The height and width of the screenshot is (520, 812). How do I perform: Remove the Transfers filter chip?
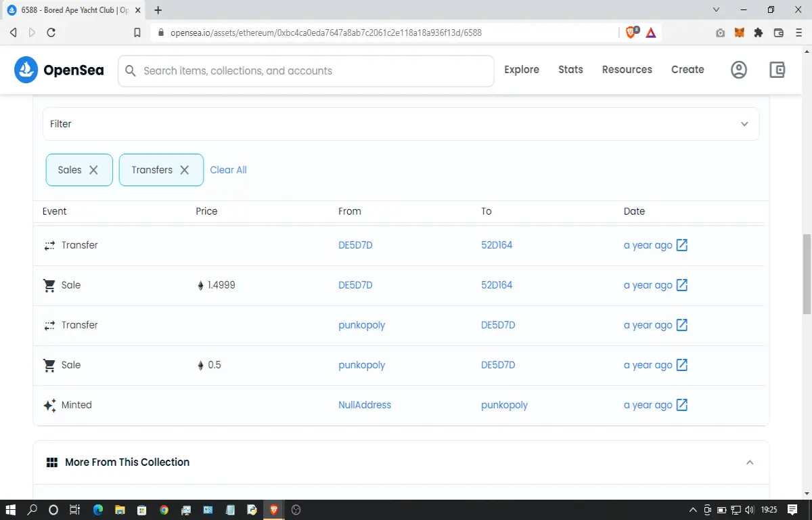coord(184,170)
